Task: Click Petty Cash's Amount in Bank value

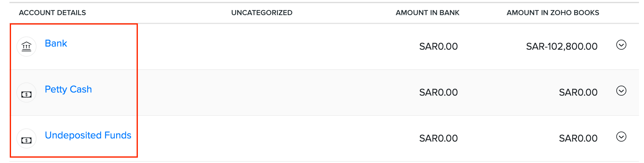Action: pos(438,93)
